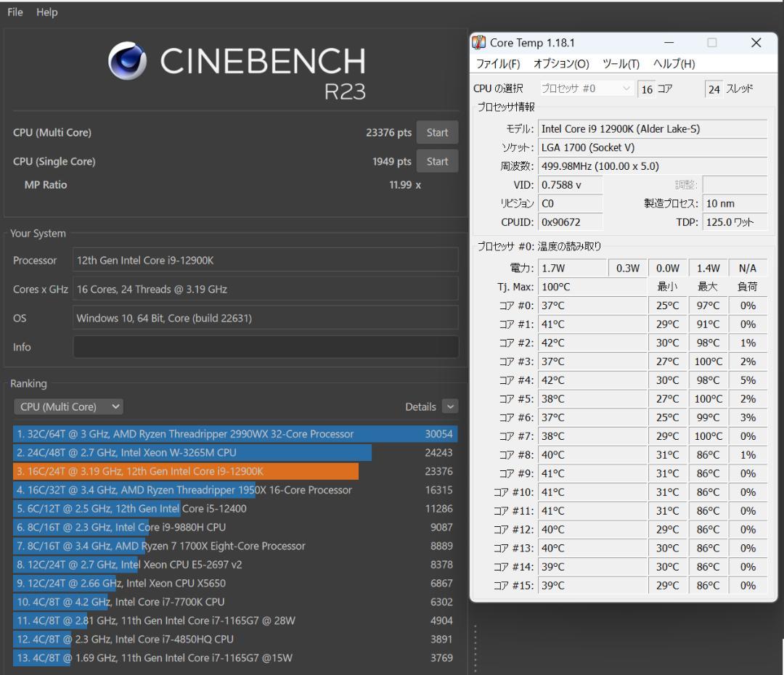Click the TDP value 125.0 ワット
The height and width of the screenshot is (675, 784).
(735, 222)
